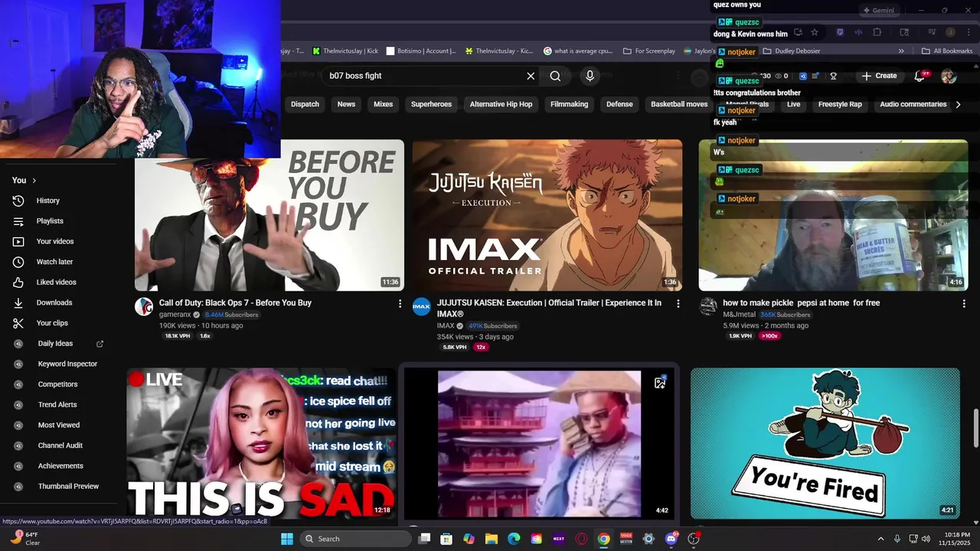Visit IMAX channel name link

[x=446, y=326]
